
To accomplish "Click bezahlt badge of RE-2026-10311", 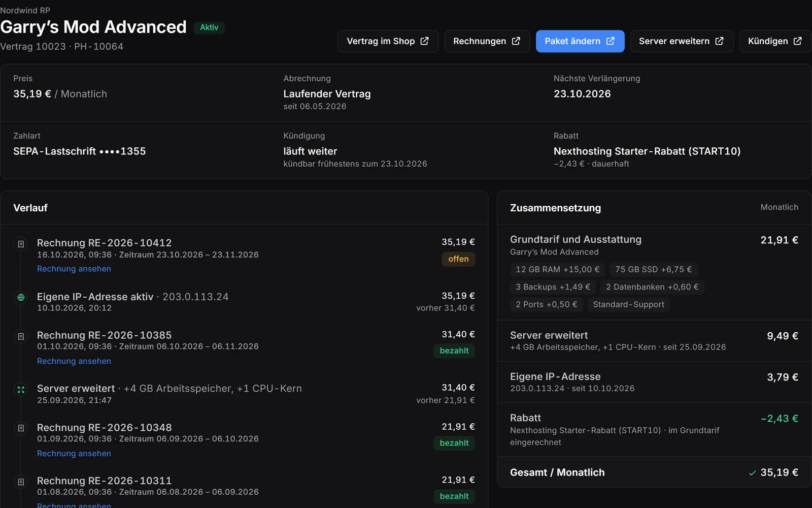I will tap(454, 496).
